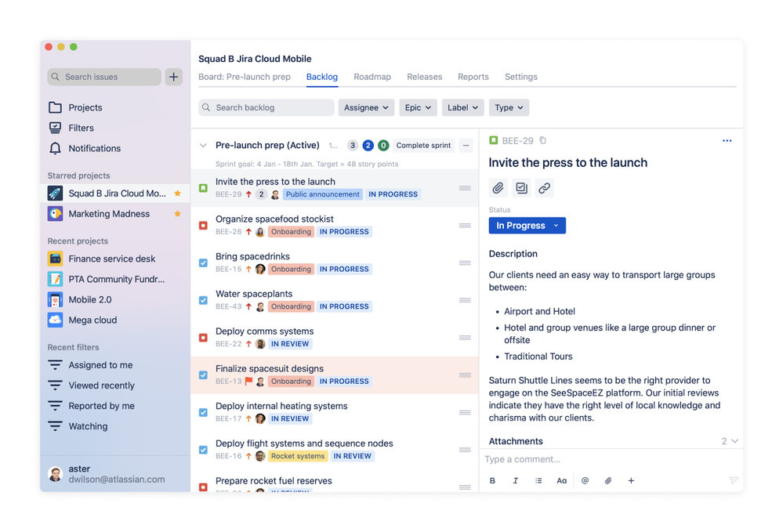This screenshot has height=532, width=783.
Task: Open Prepare rocket fuel reserves issue
Action: (274, 481)
